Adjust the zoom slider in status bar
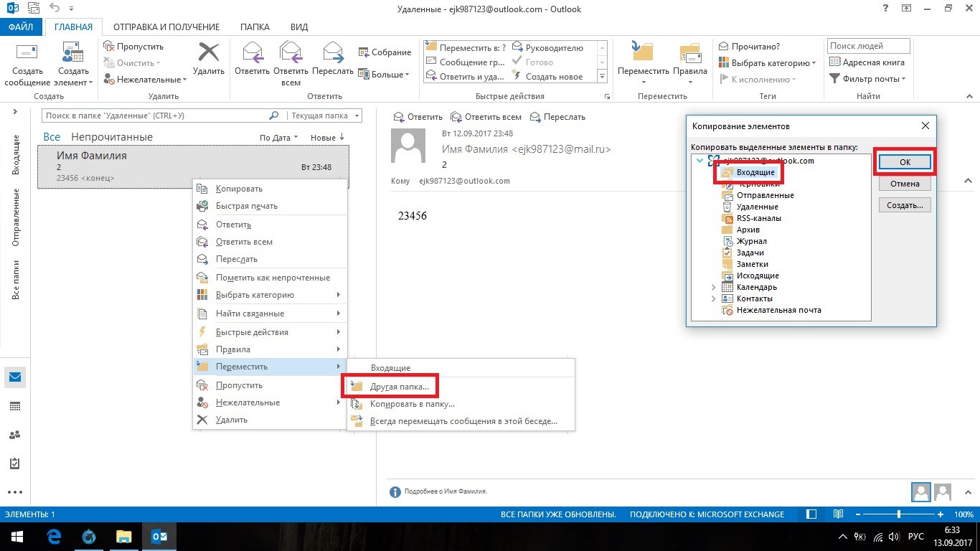The width and height of the screenshot is (980, 551). 900,514
